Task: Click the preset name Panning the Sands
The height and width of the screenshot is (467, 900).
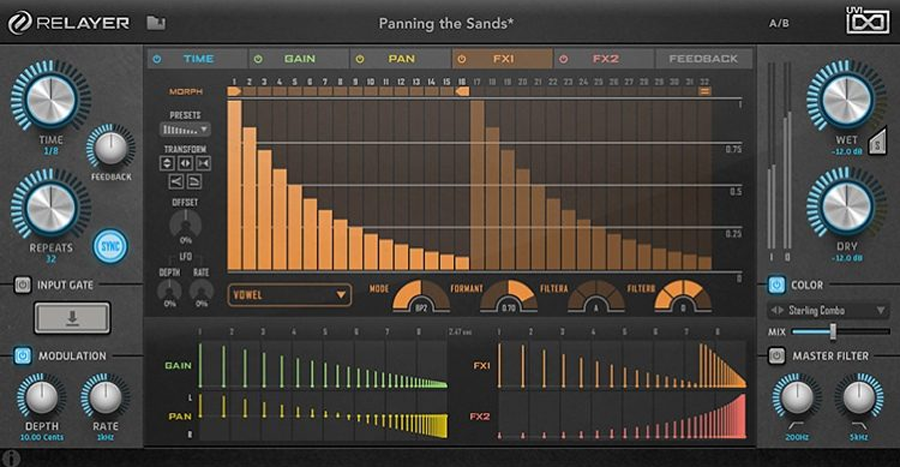Action: click(x=446, y=24)
